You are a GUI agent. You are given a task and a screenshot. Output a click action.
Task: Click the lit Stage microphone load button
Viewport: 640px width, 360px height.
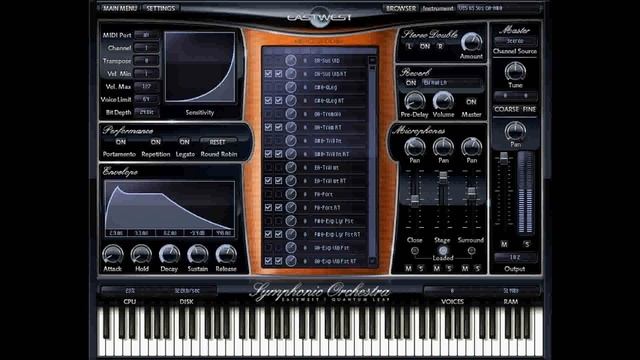pyautogui.click(x=443, y=251)
